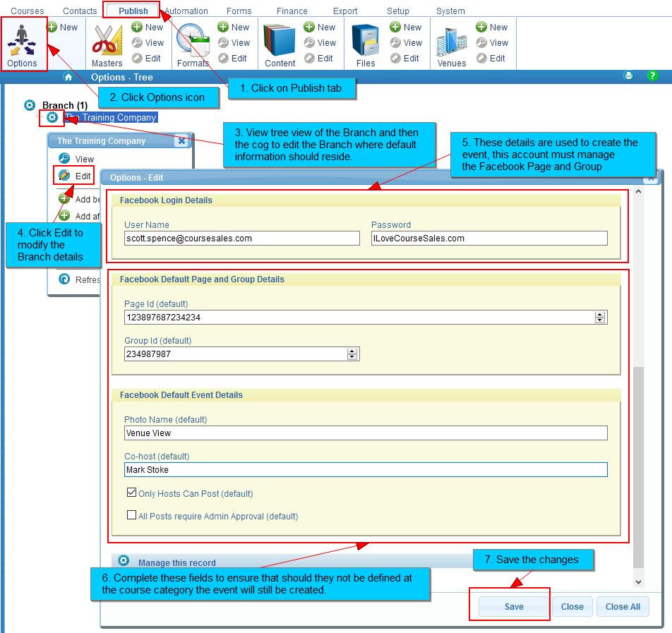Screen dimensions: 672x633
Task: Open the green help question mark icon
Action: pos(652,76)
